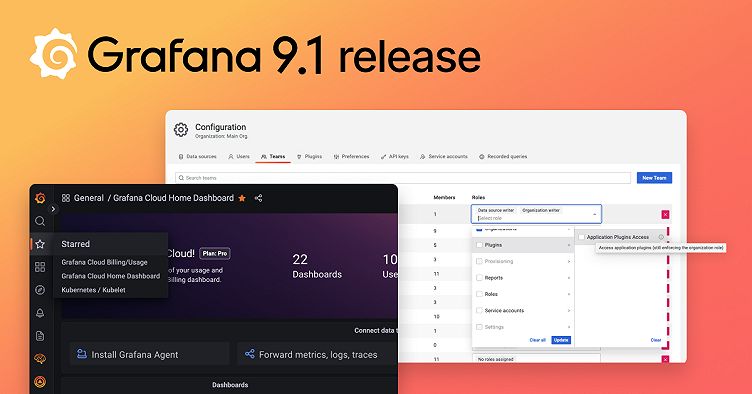Check the Roles role group checkbox

click(479, 294)
